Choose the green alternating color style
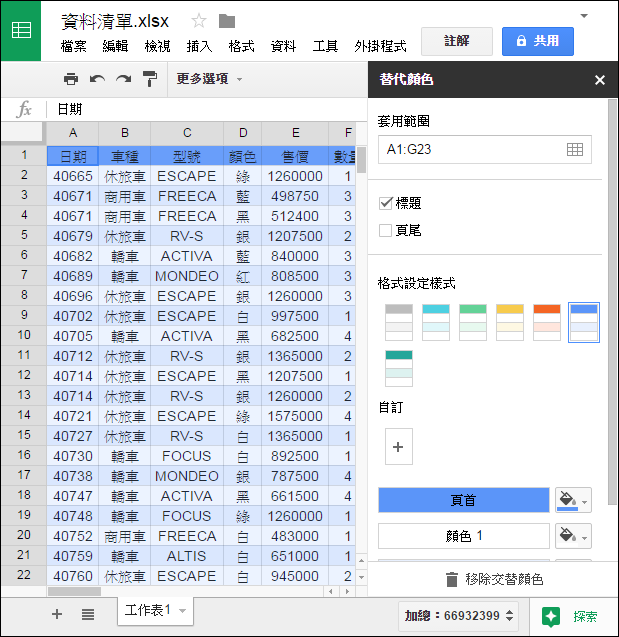This screenshot has height=637, width=619. [473, 322]
